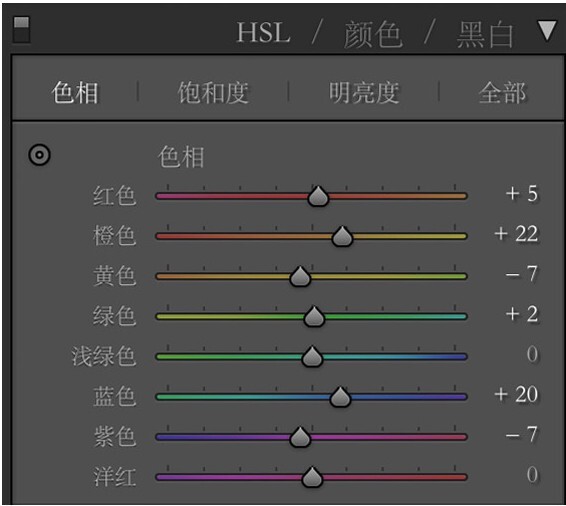The height and width of the screenshot is (506, 566).
Task: Collapse the HSL panel with the triangle
Action: click(547, 30)
